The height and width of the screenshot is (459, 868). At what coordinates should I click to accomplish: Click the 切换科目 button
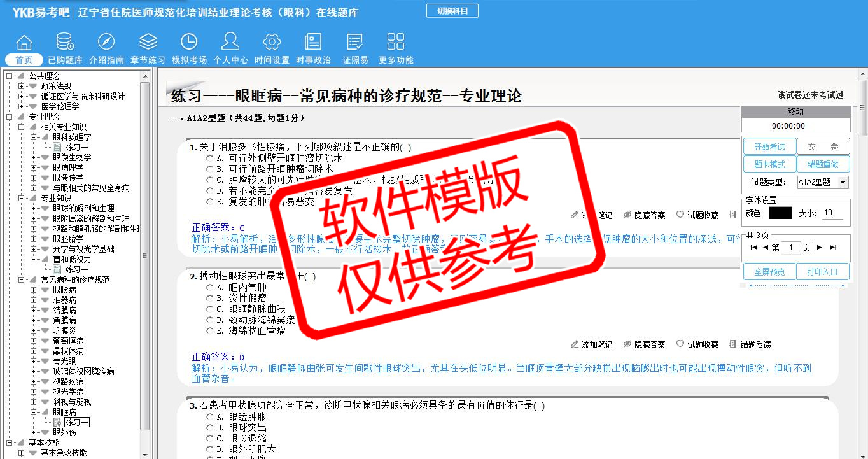click(x=452, y=11)
